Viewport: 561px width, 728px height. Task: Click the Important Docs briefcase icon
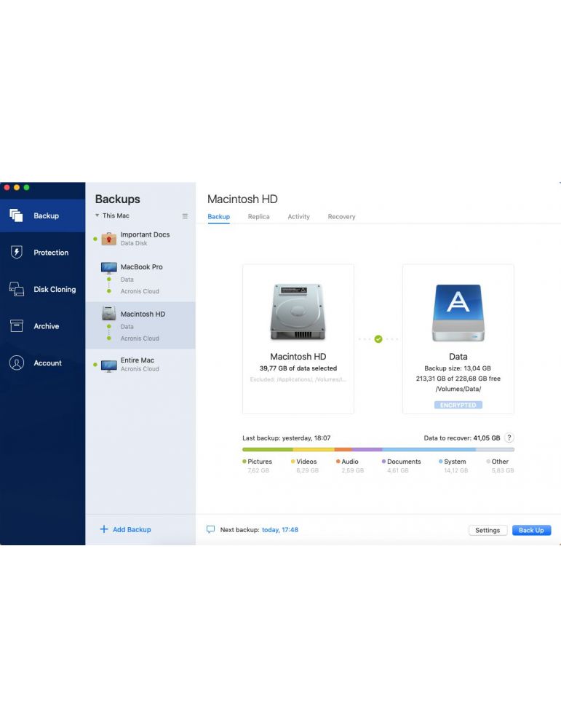[108, 239]
